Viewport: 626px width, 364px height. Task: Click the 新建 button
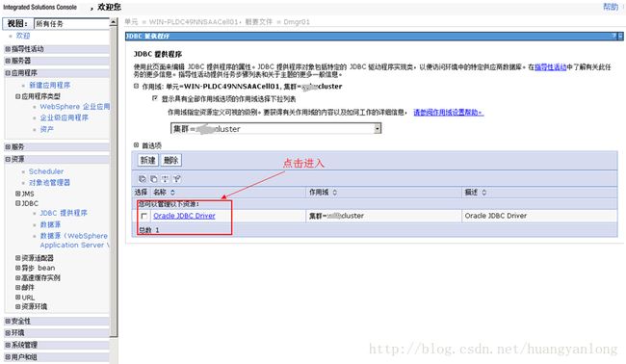147,160
